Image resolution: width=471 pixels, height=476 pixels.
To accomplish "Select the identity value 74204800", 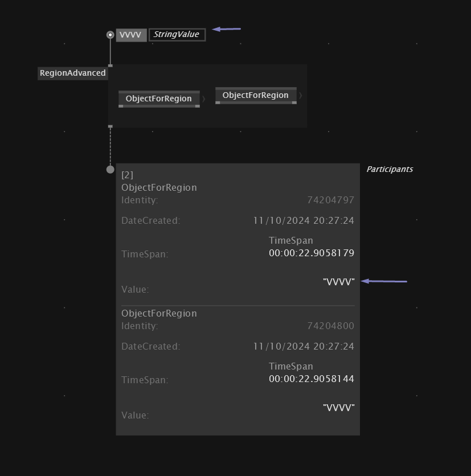I will pyautogui.click(x=331, y=326).
